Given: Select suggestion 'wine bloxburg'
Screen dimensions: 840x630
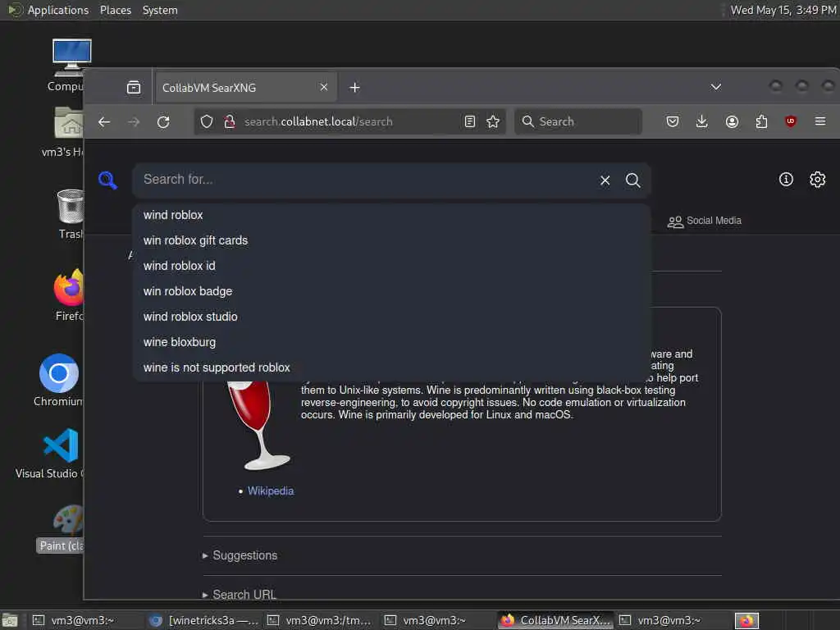Looking at the screenshot, I should pyautogui.click(x=391, y=342).
